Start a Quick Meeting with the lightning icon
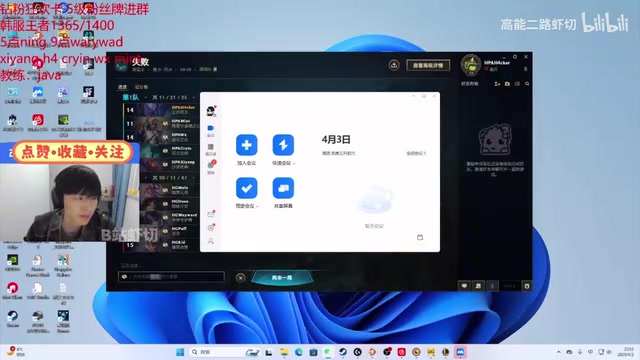640x360 pixels. (x=283, y=145)
